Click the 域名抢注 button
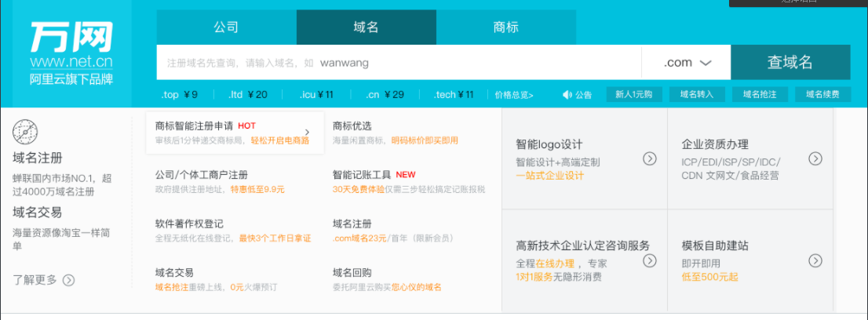Image resolution: width=868 pixels, height=320 pixels. pos(760,95)
